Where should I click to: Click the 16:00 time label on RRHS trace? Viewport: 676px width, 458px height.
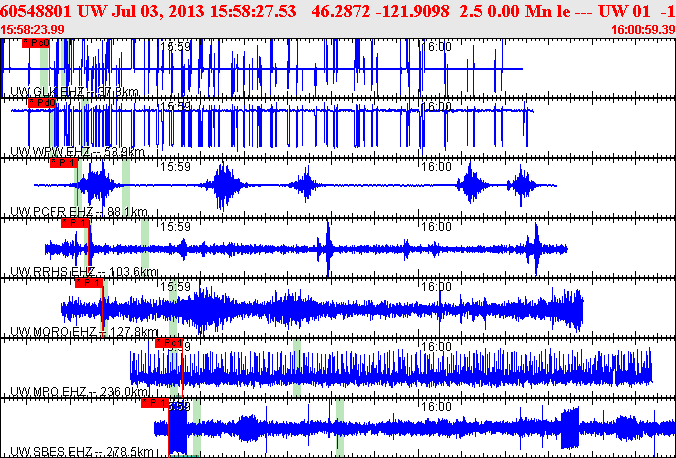coord(436,226)
